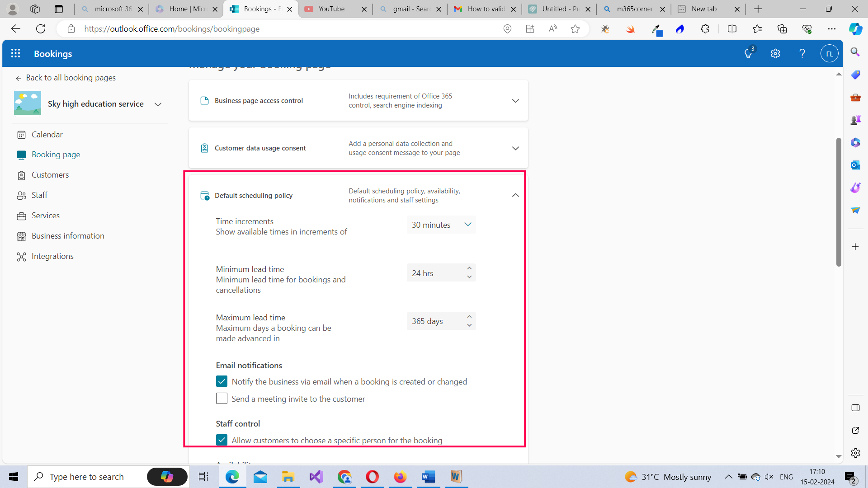Open Copilot from the browser toolbar
This screenshot has width=868, height=488.
point(855,28)
